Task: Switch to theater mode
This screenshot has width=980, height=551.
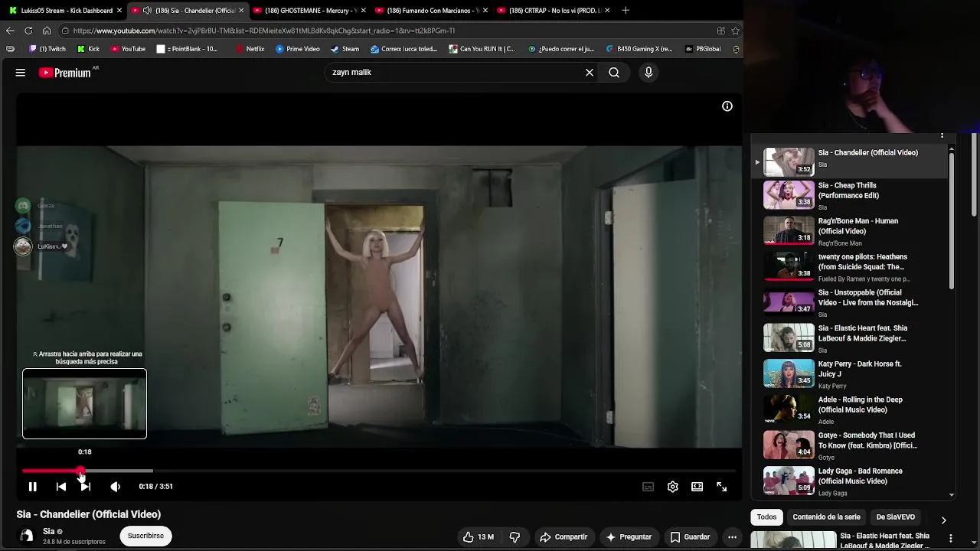Action: coord(697,487)
